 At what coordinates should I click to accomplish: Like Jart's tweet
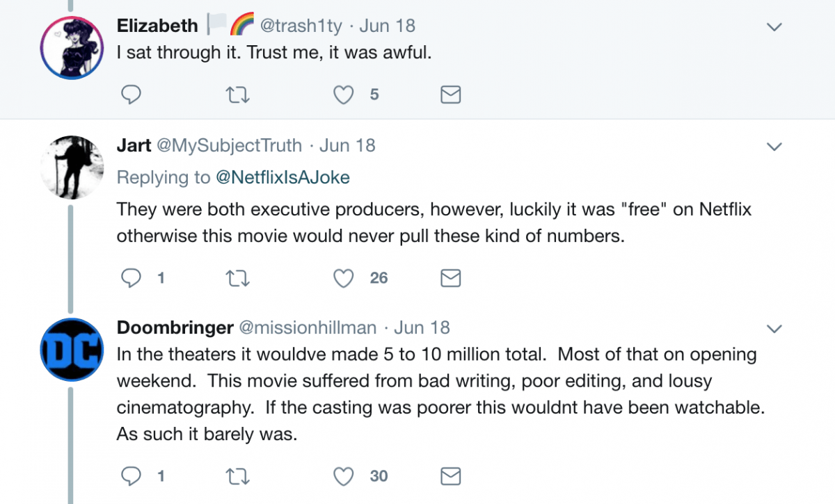tap(343, 278)
